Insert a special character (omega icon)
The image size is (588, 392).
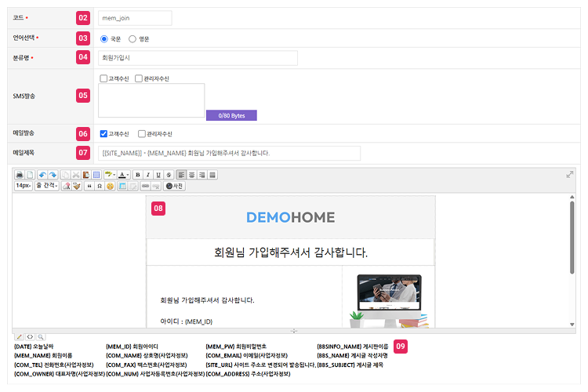pyautogui.click(x=100, y=186)
